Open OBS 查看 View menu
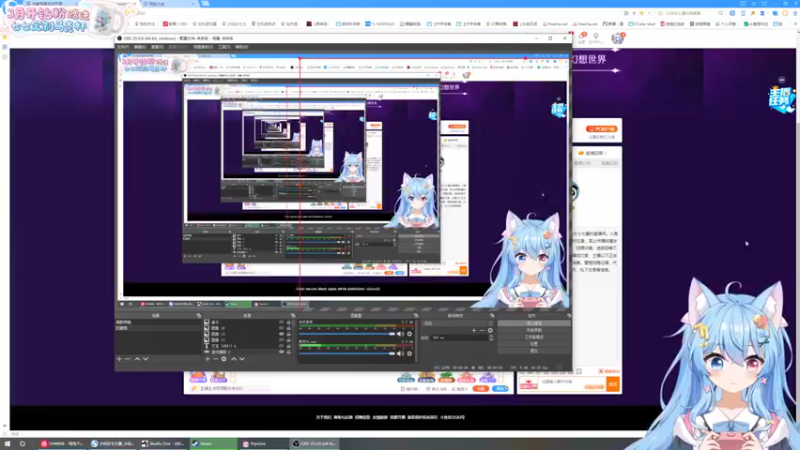The width and height of the screenshot is (800, 450). (157, 47)
